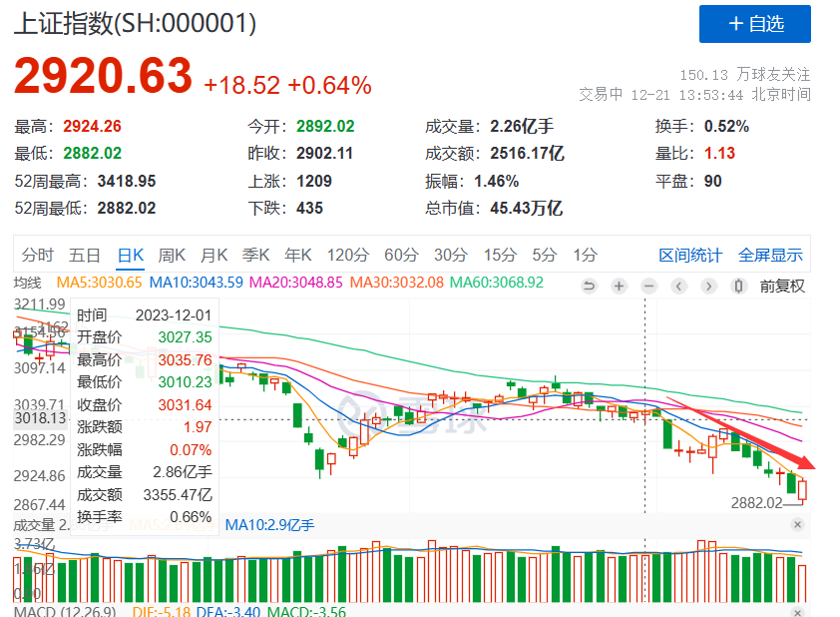The height and width of the screenshot is (617, 840).
Task: Open 区间统计 range statistics
Action: click(690, 255)
